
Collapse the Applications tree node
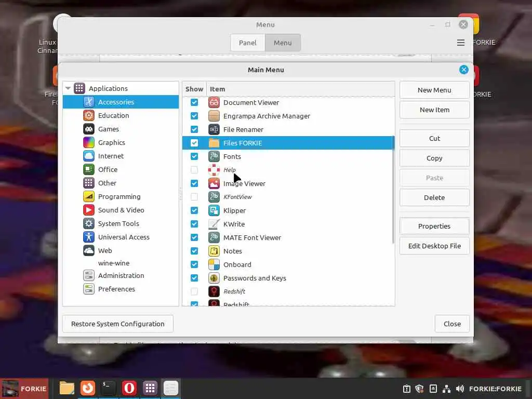tap(68, 88)
